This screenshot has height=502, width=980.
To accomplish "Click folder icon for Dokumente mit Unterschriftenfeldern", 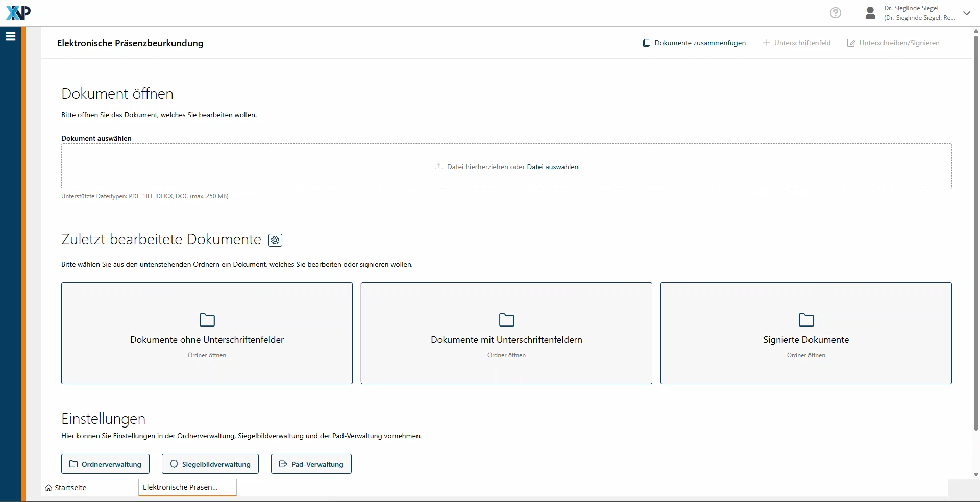I will (506, 320).
